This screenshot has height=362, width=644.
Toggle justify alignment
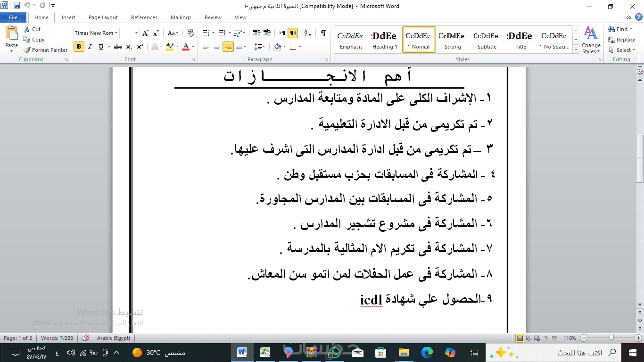tap(239, 47)
